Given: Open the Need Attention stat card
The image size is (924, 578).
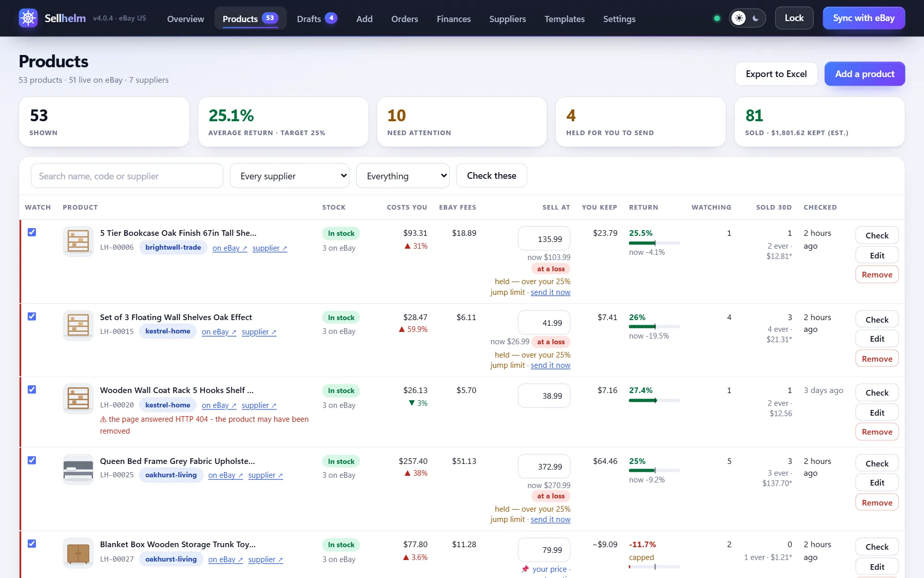Looking at the screenshot, I should click(x=462, y=122).
